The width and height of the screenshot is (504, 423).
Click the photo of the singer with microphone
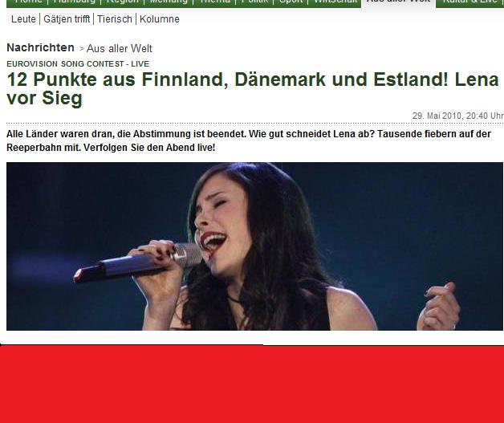point(254,246)
